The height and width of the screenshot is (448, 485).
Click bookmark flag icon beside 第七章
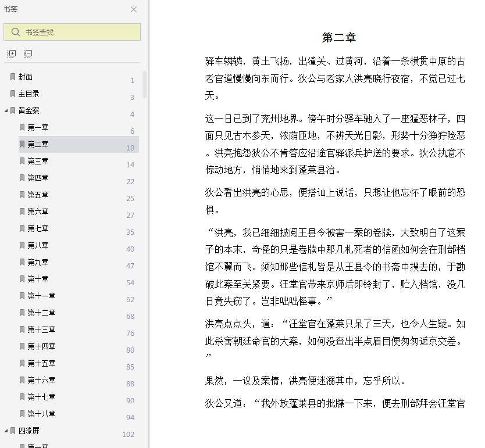point(22,228)
